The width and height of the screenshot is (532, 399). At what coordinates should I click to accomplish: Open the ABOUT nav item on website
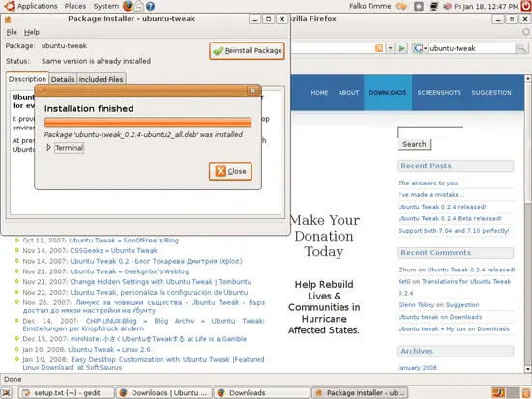tap(348, 93)
